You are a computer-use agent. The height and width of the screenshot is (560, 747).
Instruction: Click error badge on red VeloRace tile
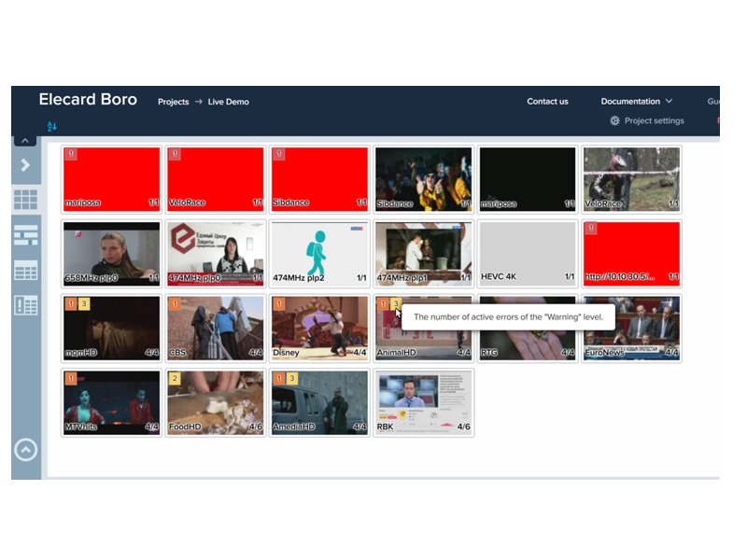pos(175,154)
